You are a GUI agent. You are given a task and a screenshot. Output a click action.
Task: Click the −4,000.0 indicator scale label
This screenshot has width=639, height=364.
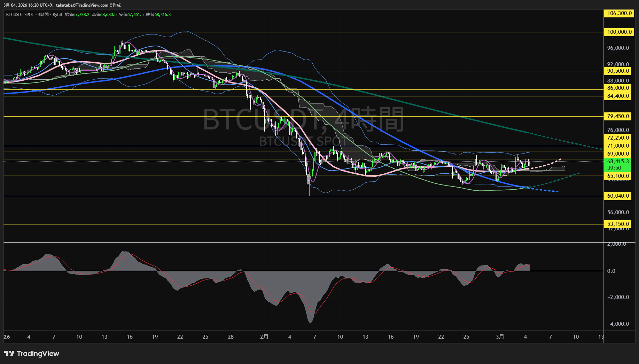618,324
